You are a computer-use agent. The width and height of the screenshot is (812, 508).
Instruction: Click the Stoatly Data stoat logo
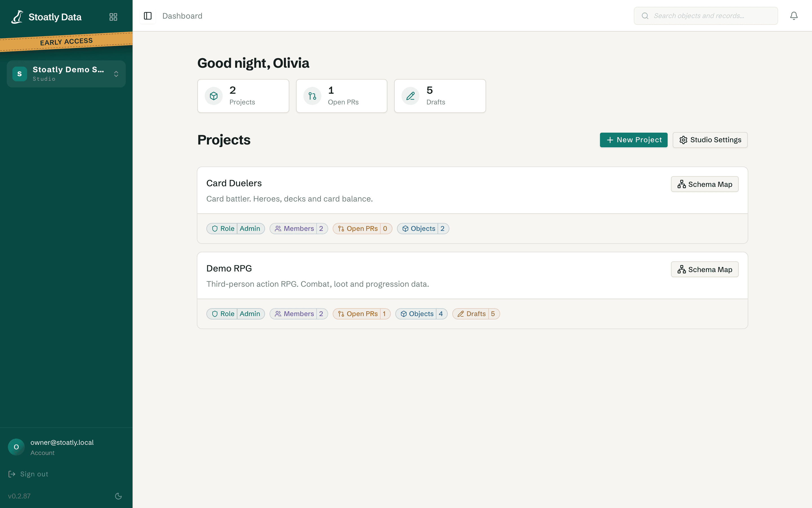coord(17,17)
